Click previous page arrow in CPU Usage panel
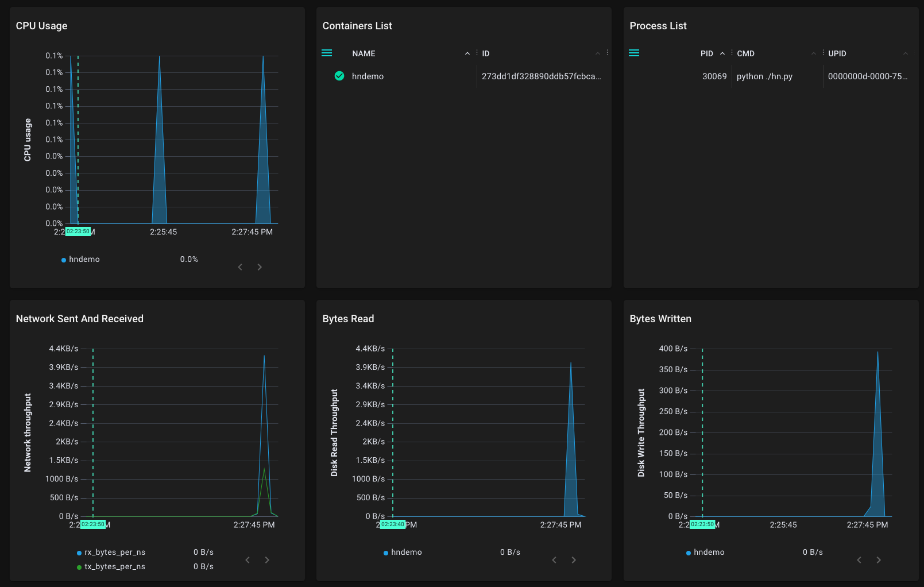 pyautogui.click(x=239, y=267)
